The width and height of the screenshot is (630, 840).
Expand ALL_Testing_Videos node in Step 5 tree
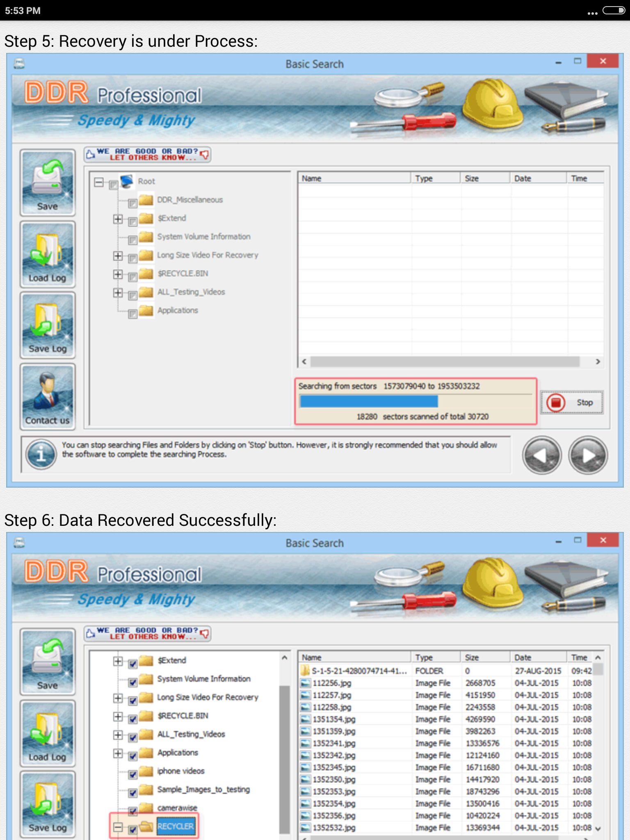(x=118, y=292)
